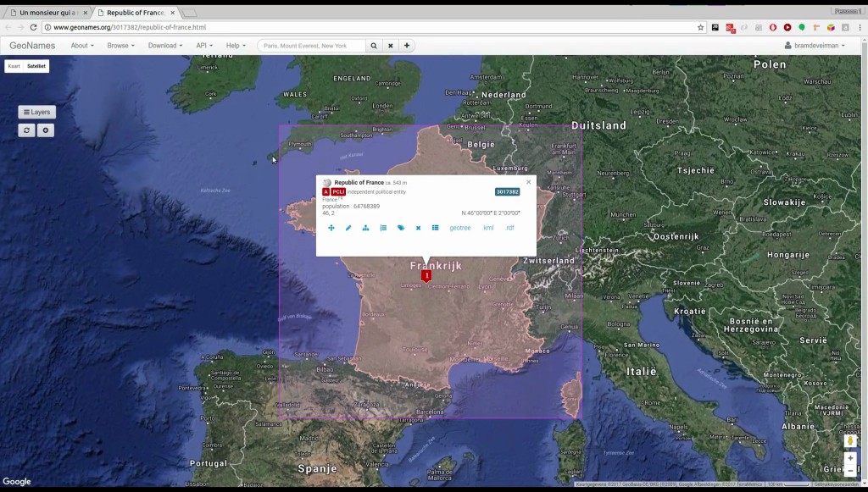
Task: Click the move feature arrows icon in popup
Action: pyautogui.click(x=331, y=228)
